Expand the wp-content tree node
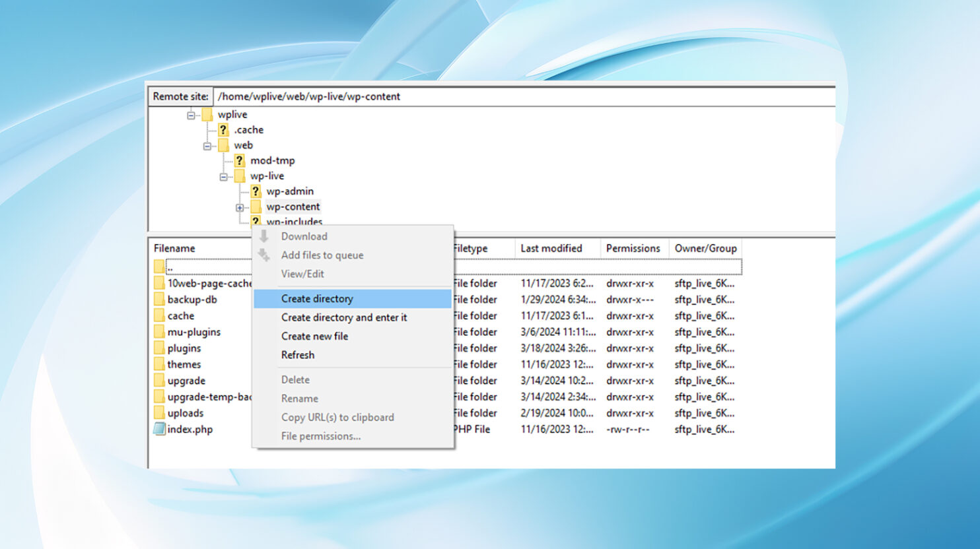This screenshot has width=980, height=549. point(240,207)
